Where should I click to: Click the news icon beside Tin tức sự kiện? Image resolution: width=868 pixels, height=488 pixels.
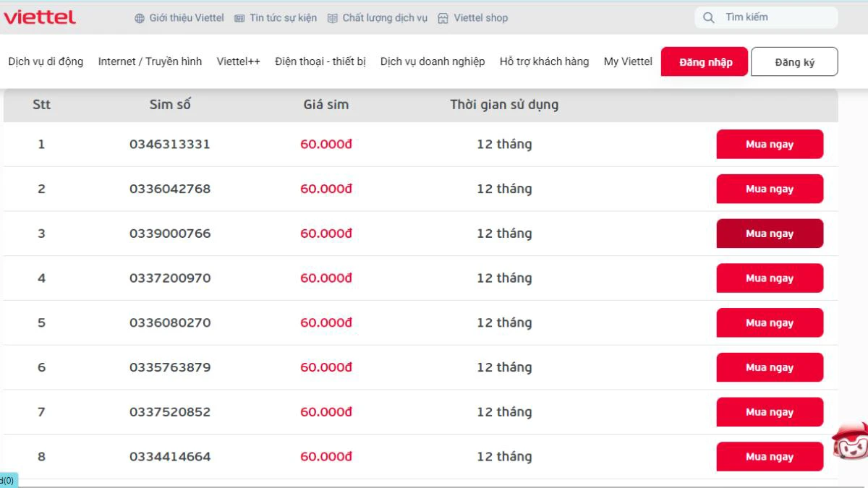[239, 18]
